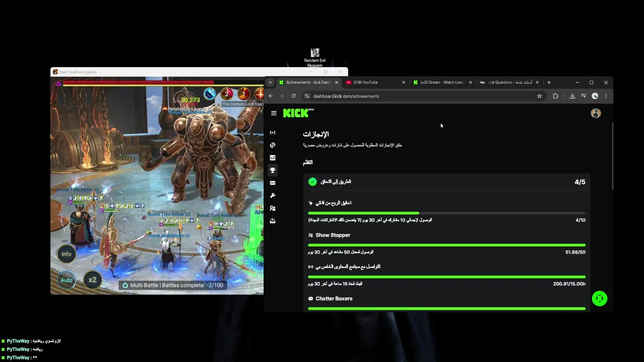Open the Chrome profile avatar

point(595,96)
